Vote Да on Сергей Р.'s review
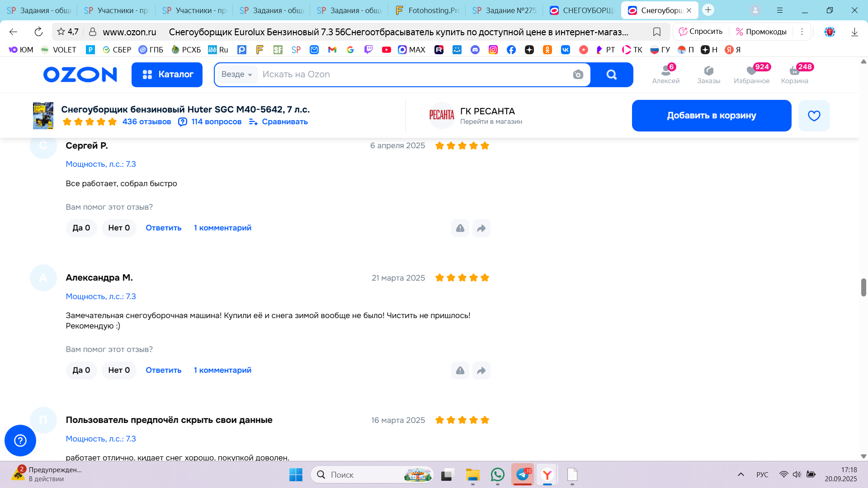The width and height of the screenshot is (868, 488). (81, 228)
